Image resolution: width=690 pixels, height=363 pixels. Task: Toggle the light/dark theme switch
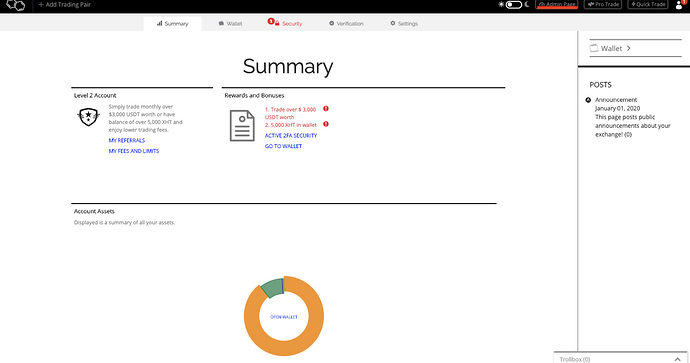[x=514, y=5]
